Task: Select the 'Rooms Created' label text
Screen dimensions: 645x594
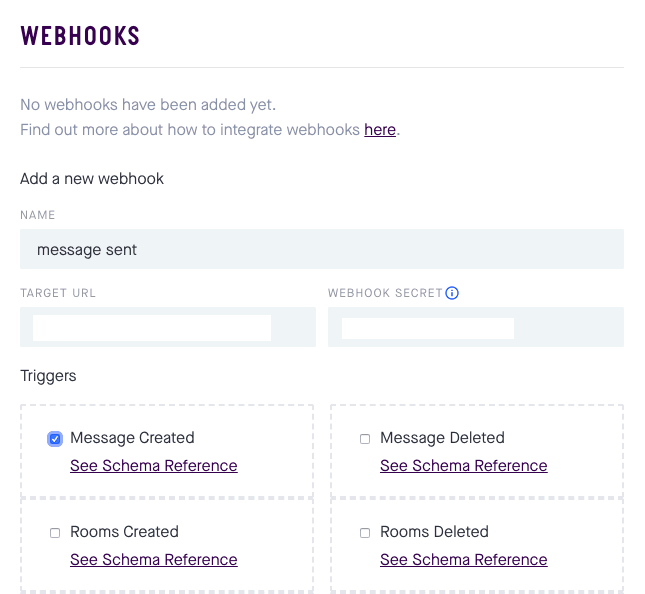Action: coord(124,532)
